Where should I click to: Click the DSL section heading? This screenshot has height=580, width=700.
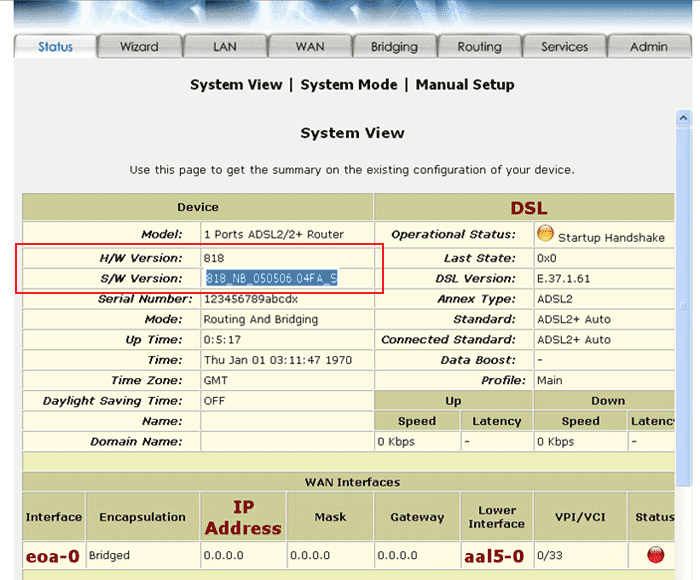(x=529, y=208)
